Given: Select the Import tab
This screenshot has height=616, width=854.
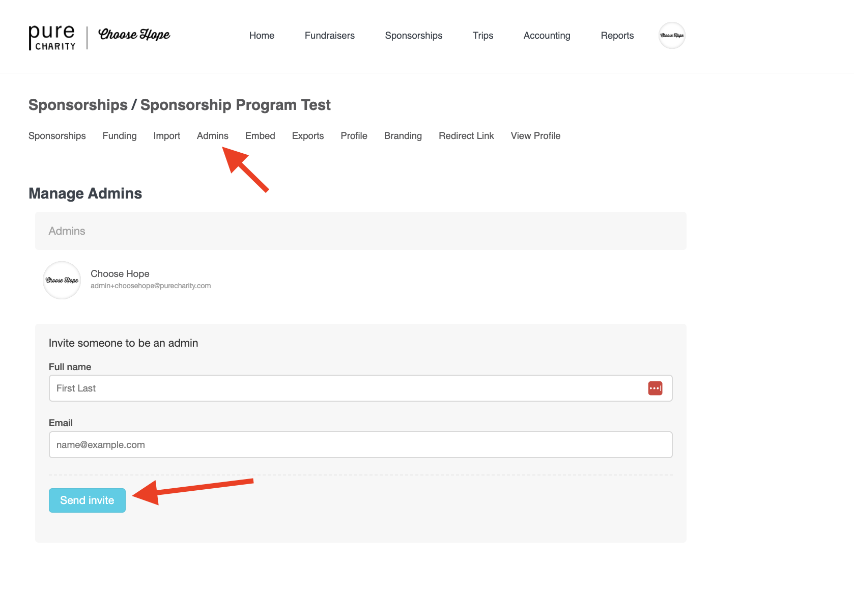Looking at the screenshot, I should click(x=167, y=136).
